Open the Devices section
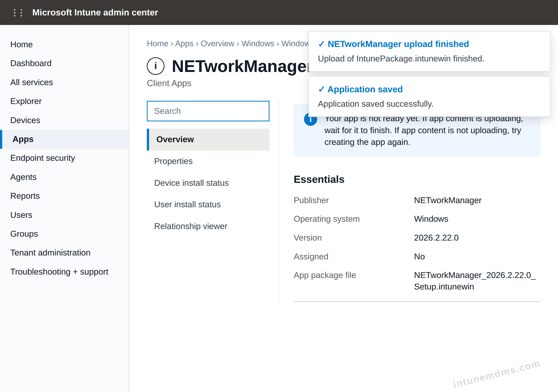558x392 pixels. (x=25, y=120)
